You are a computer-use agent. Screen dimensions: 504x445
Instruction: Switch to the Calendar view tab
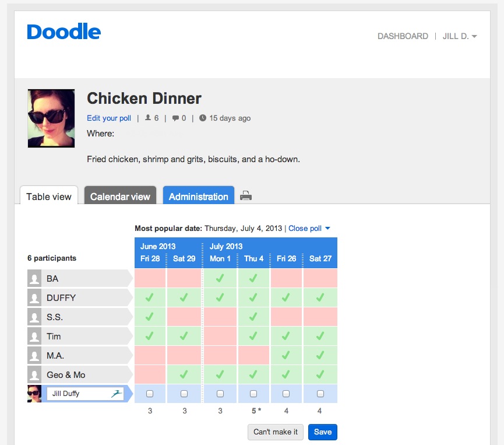click(120, 197)
